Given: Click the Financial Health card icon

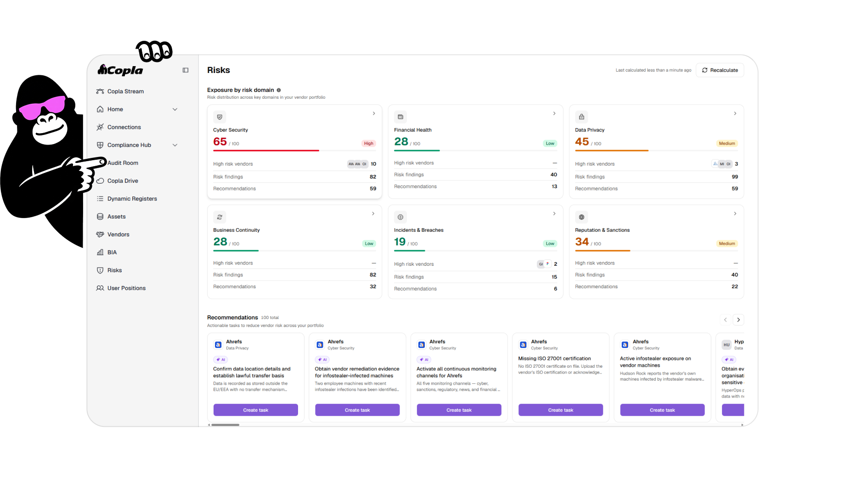Looking at the screenshot, I should click(x=400, y=117).
